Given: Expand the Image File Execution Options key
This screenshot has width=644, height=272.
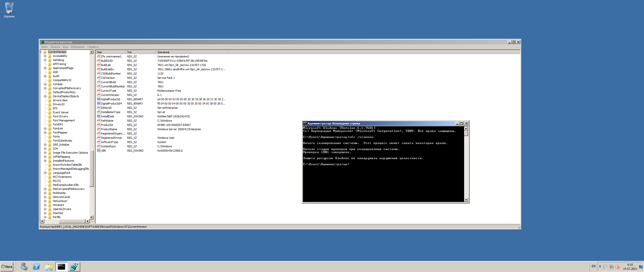Looking at the screenshot, I should [45, 153].
